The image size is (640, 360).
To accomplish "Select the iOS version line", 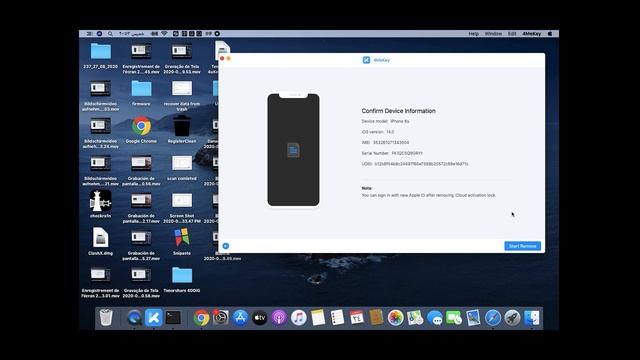I will click(378, 132).
